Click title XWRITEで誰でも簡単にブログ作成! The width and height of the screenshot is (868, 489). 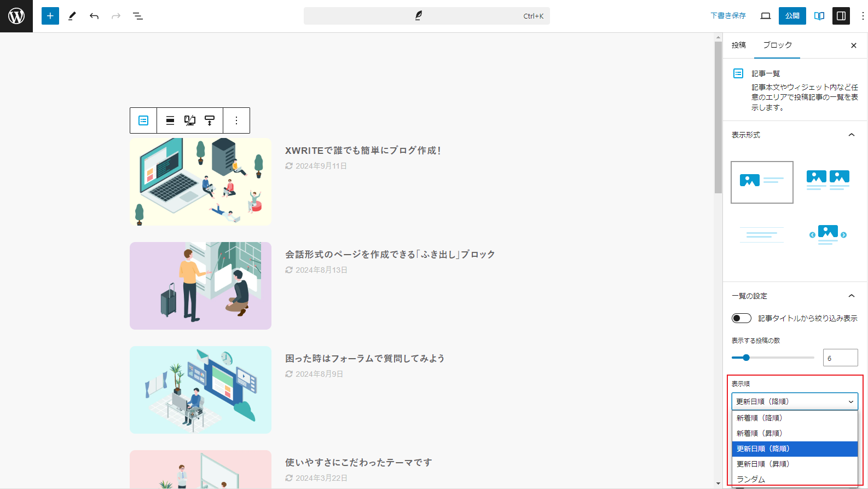pyautogui.click(x=363, y=151)
